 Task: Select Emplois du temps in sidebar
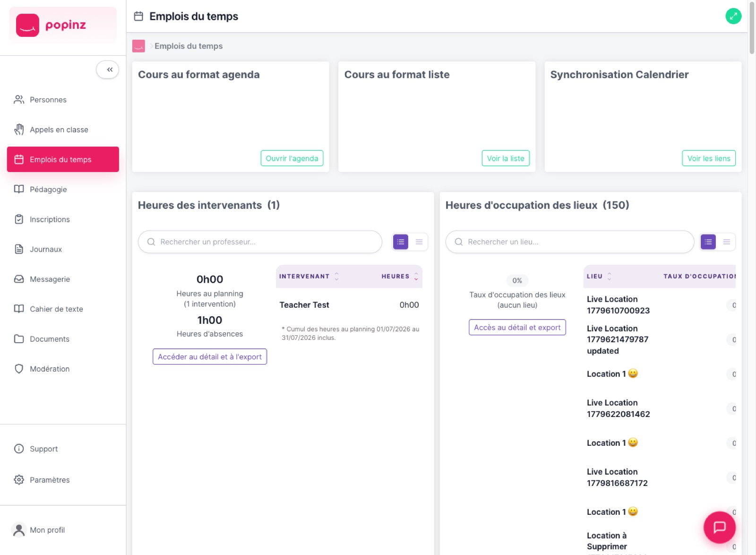[63, 159]
